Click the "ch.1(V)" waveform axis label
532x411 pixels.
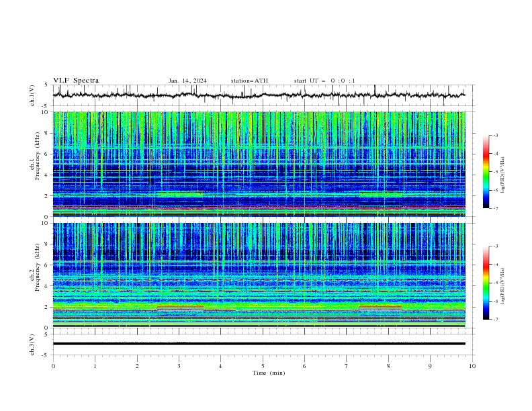point(32,95)
